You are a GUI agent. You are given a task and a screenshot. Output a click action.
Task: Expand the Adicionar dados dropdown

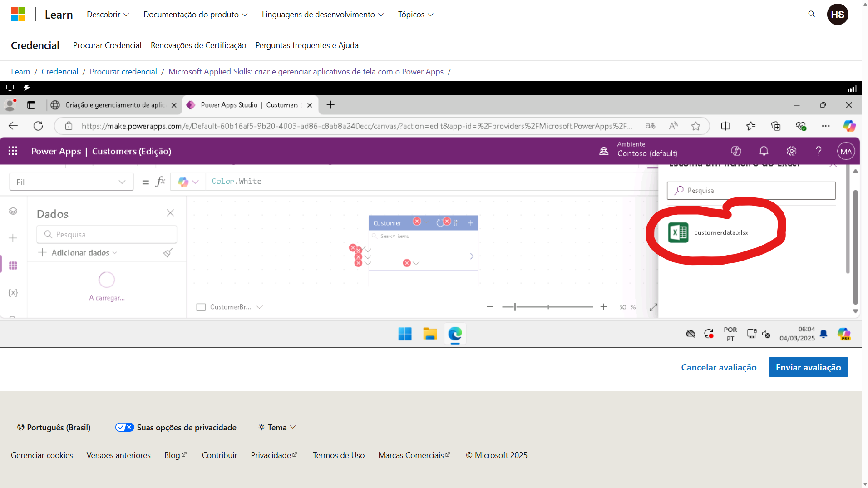pyautogui.click(x=115, y=253)
